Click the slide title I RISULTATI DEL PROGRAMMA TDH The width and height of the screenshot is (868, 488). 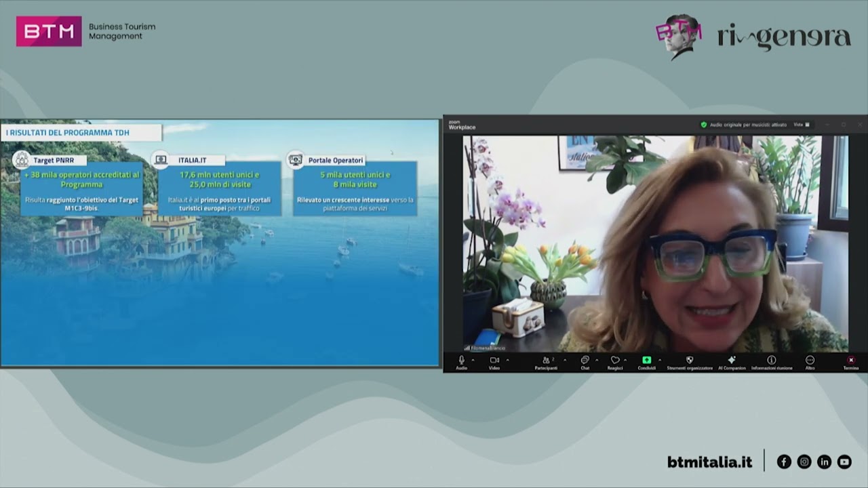point(68,133)
